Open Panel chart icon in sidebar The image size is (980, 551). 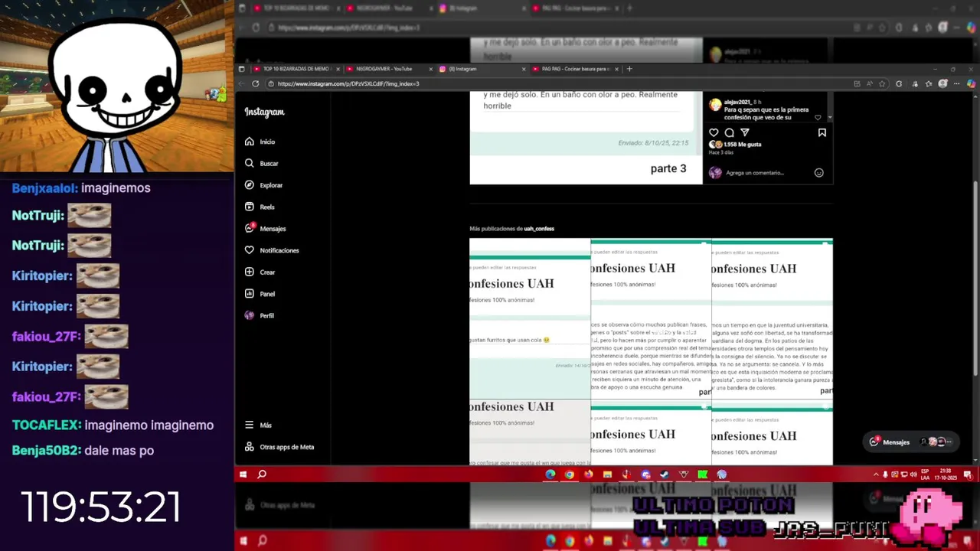click(250, 294)
